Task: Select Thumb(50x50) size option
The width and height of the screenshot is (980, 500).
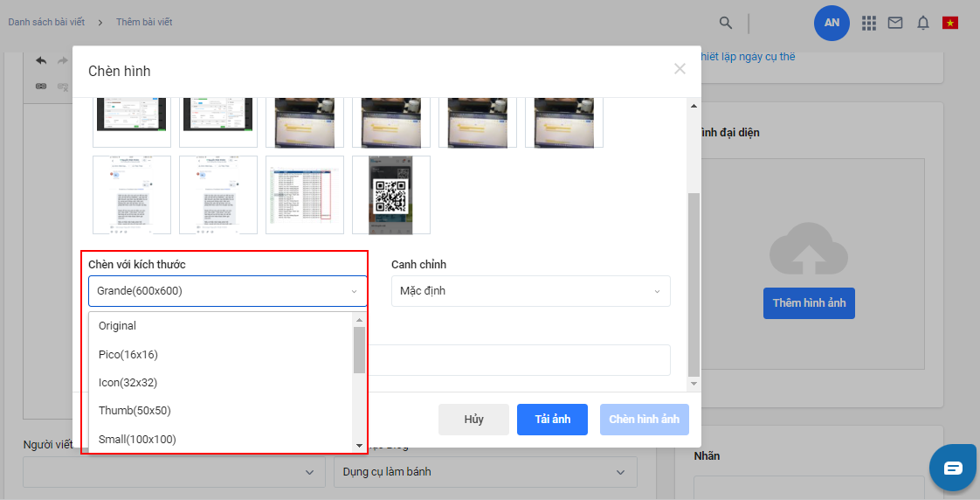Action: click(221, 411)
